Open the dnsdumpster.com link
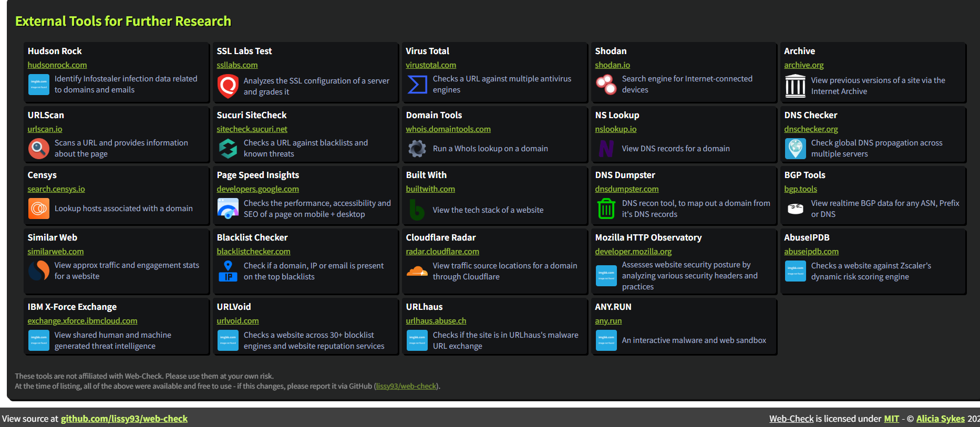This screenshot has height=427, width=980. pyautogui.click(x=627, y=189)
